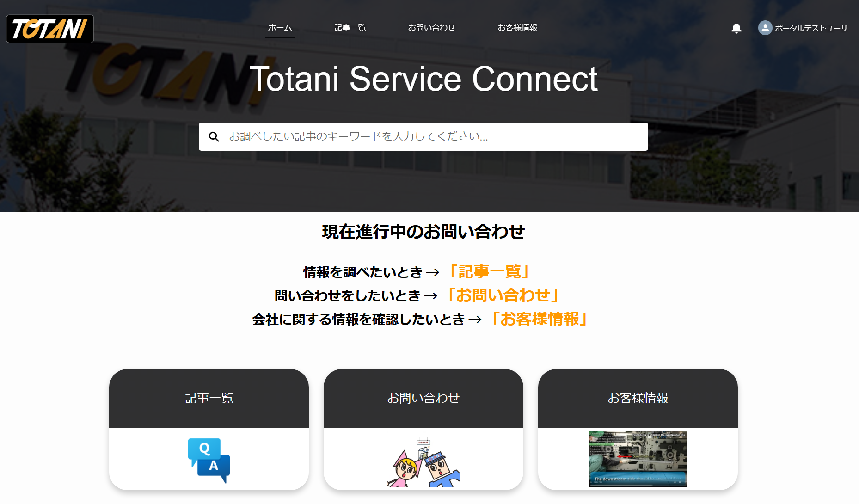Click the 情報を調べたいとき text

[363, 272]
